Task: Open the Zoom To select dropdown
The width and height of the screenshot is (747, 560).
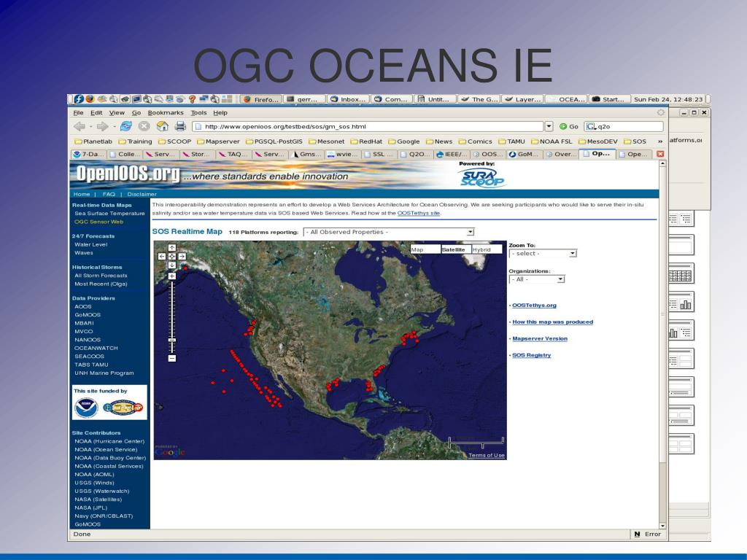Action: click(543, 253)
